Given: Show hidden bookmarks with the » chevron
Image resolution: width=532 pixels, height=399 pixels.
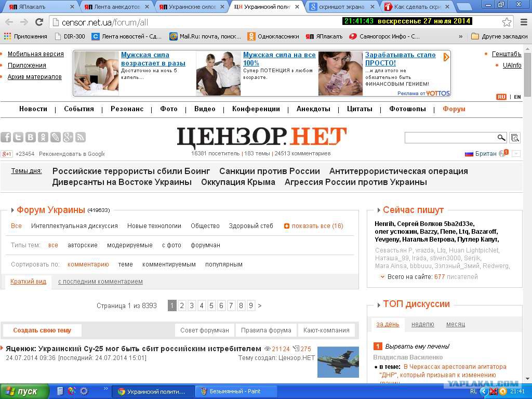Looking at the screenshot, I should point(460,36).
